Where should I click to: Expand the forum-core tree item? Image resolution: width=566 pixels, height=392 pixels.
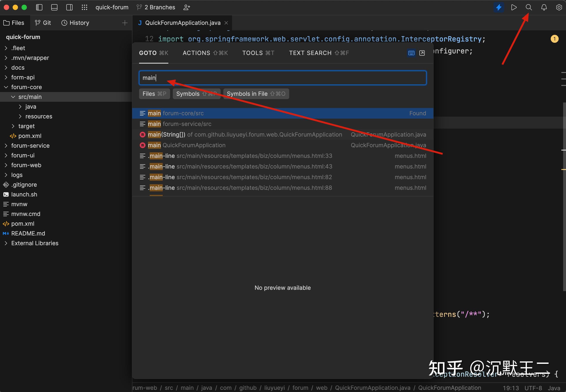[6, 87]
